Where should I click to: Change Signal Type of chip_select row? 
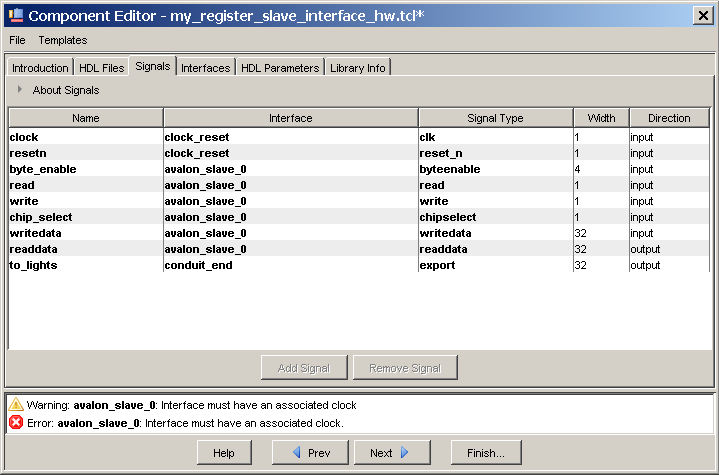click(495, 217)
